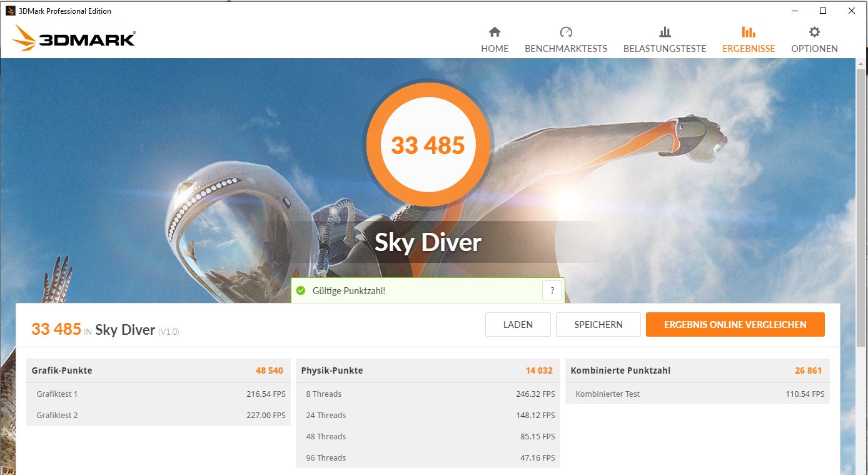
Task: Click the combined score value 26 861
Action: tap(809, 370)
